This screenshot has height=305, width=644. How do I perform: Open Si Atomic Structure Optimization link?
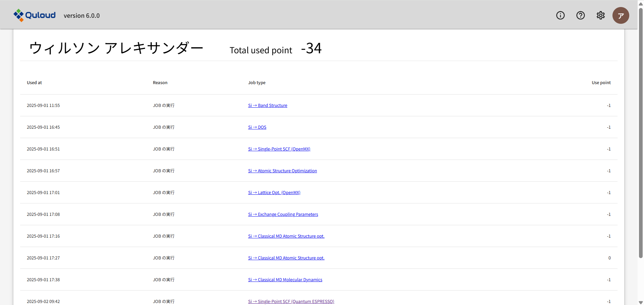(282, 171)
